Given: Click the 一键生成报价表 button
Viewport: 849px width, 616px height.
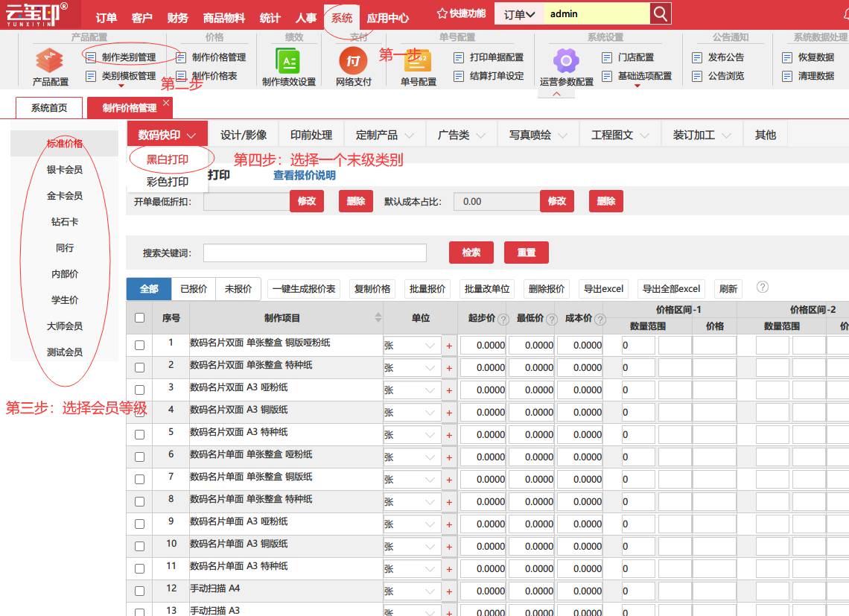Looking at the screenshot, I should 304,289.
